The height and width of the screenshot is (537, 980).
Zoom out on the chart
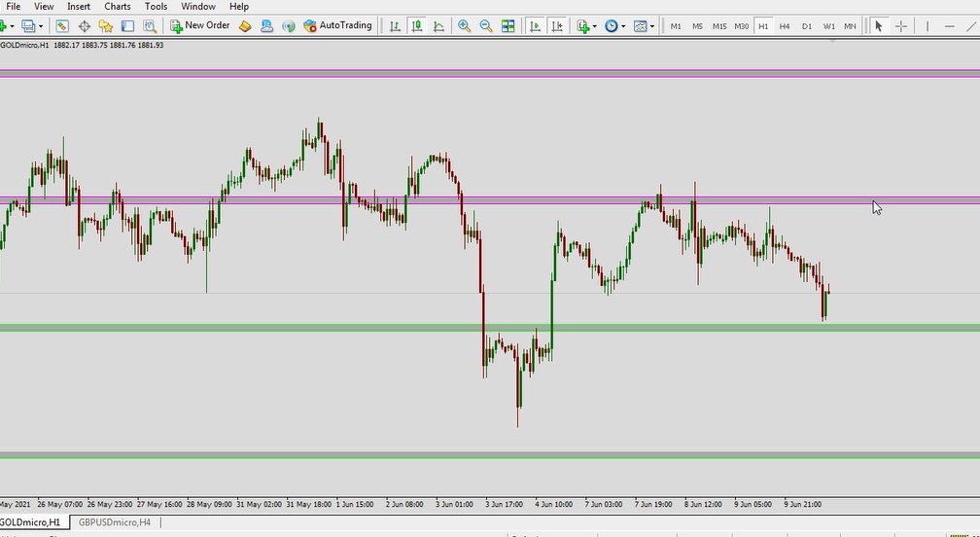coord(486,25)
